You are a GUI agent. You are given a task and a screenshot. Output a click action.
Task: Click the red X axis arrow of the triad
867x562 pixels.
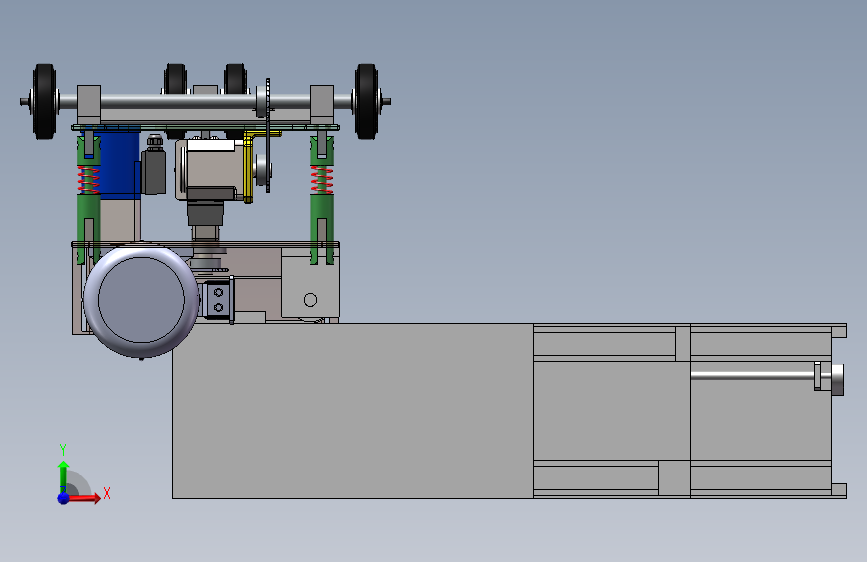(x=84, y=498)
